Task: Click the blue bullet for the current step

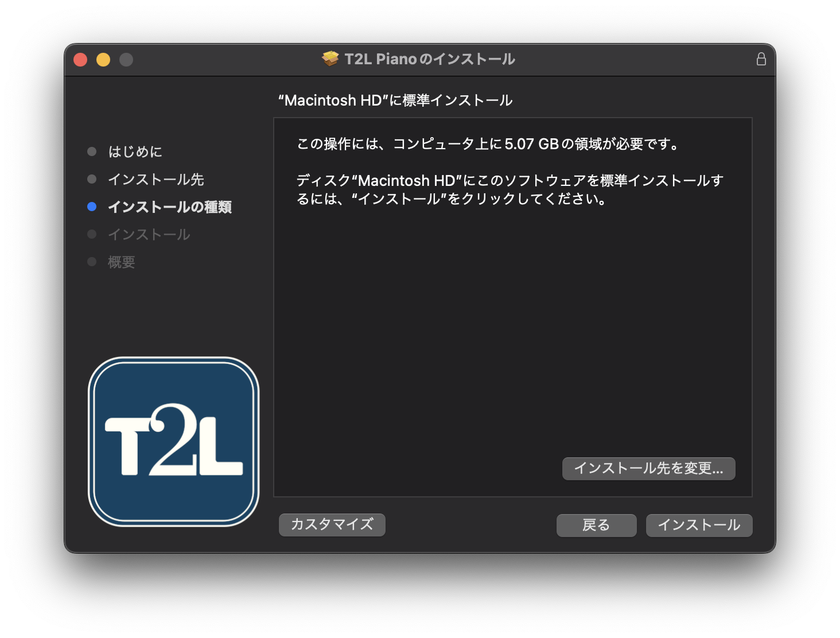Action: (x=92, y=207)
